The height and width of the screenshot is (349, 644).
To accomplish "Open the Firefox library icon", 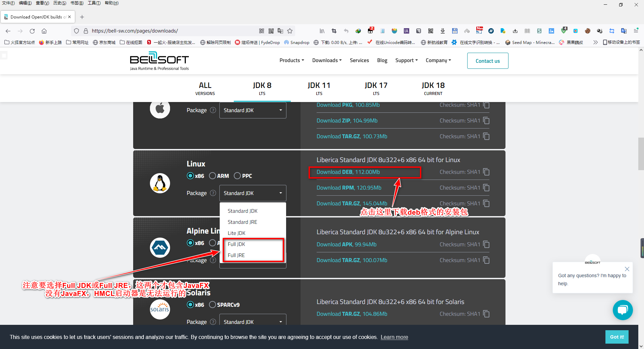I will pyautogui.click(x=322, y=31).
